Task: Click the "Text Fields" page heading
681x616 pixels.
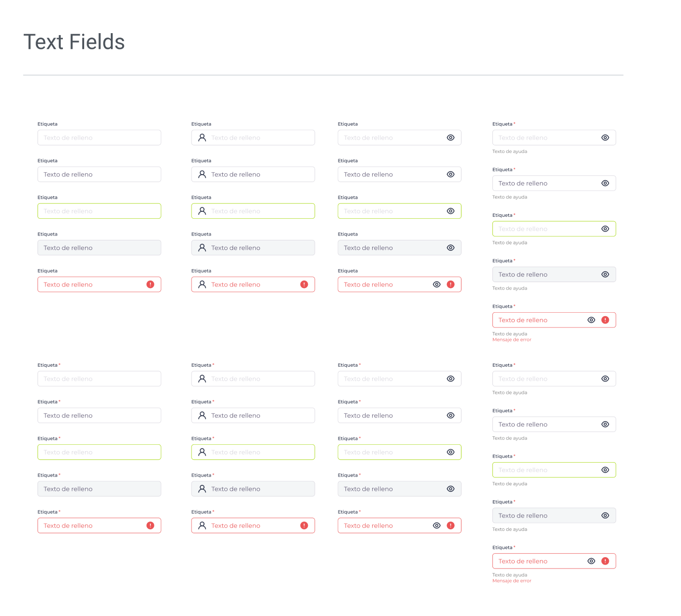Action: coord(74,42)
